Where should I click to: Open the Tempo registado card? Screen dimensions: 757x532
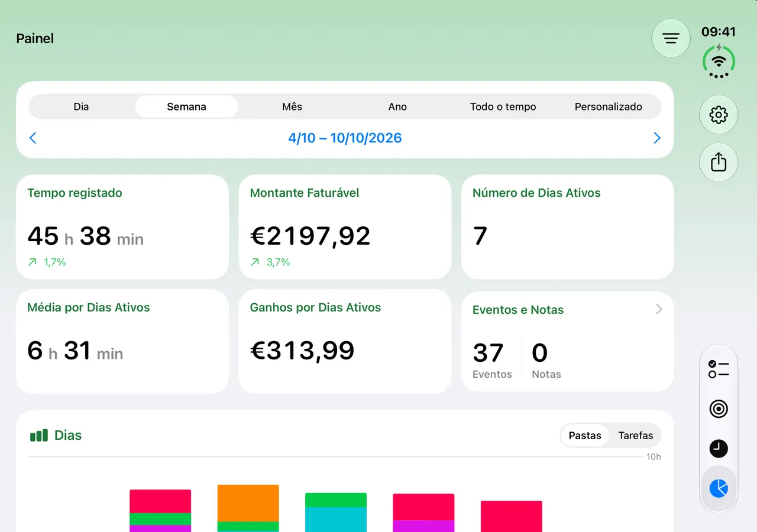[x=122, y=227]
